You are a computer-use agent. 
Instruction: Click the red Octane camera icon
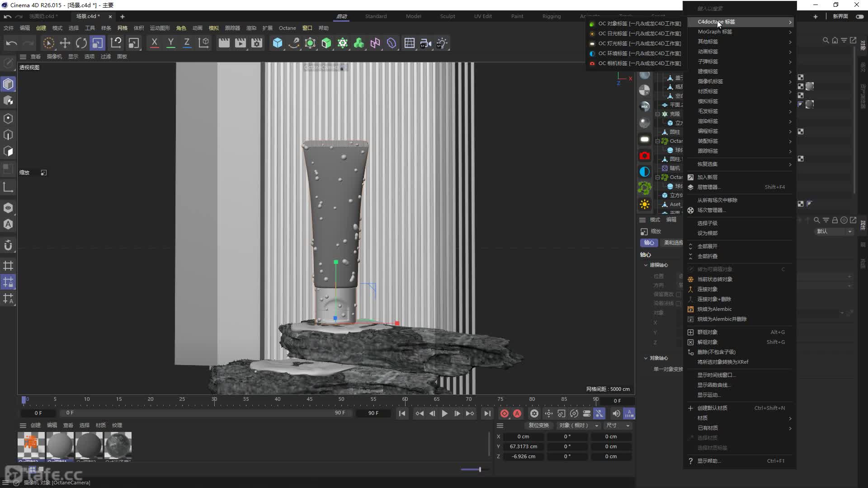pyautogui.click(x=645, y=155)
